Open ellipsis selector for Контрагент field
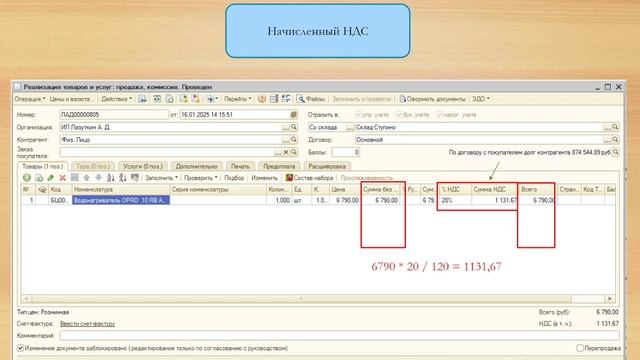 [286, 140]
